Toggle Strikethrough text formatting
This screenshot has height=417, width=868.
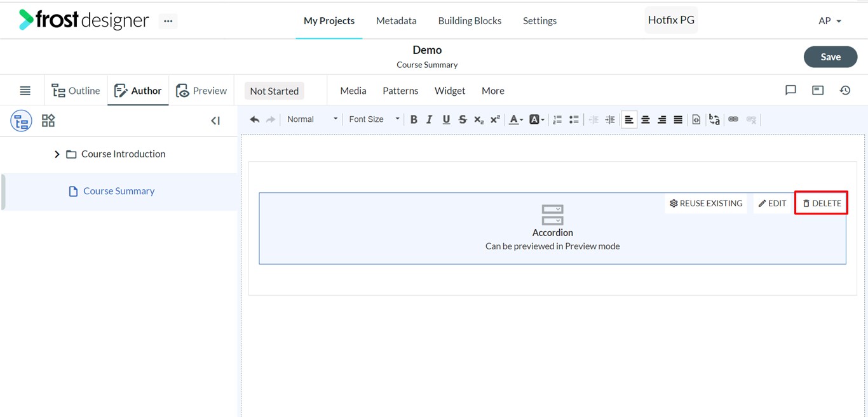tap(463, 119)
